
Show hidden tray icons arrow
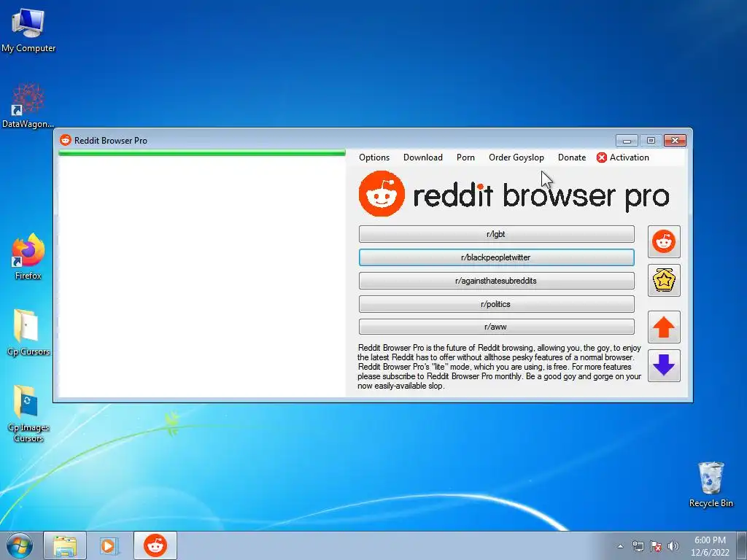620,546
